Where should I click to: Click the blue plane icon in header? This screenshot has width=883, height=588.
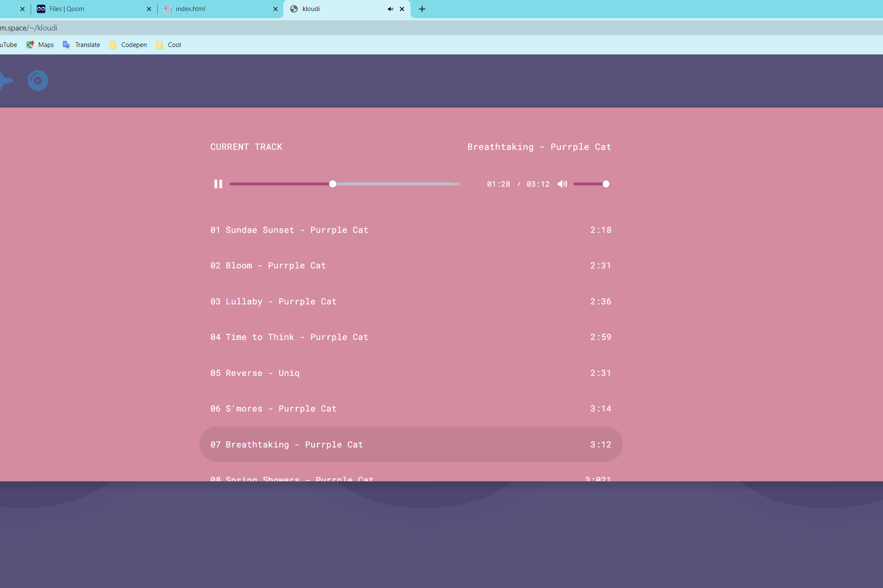(x=6, y=80)
